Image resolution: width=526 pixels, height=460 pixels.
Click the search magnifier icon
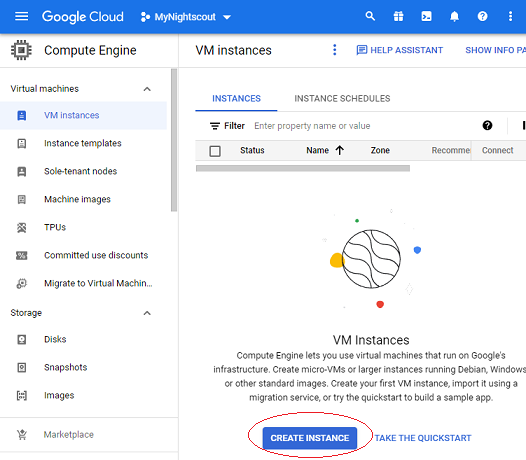[x=370, y=16]
